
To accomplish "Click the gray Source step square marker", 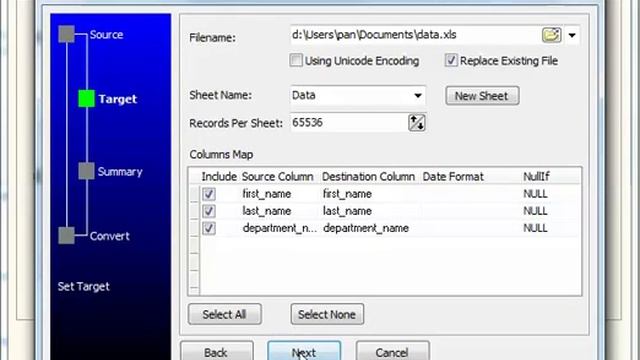I will [x=66, y=34].
